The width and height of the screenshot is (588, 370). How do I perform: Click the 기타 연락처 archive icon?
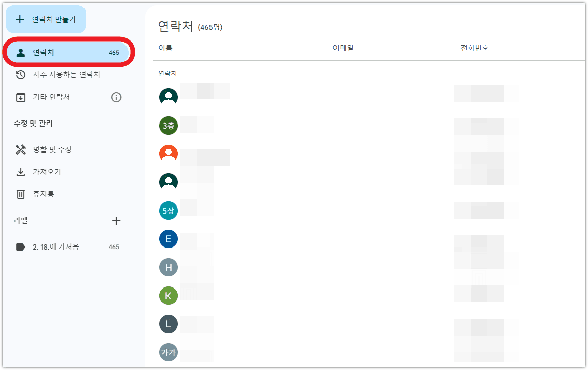coord(20,97)
